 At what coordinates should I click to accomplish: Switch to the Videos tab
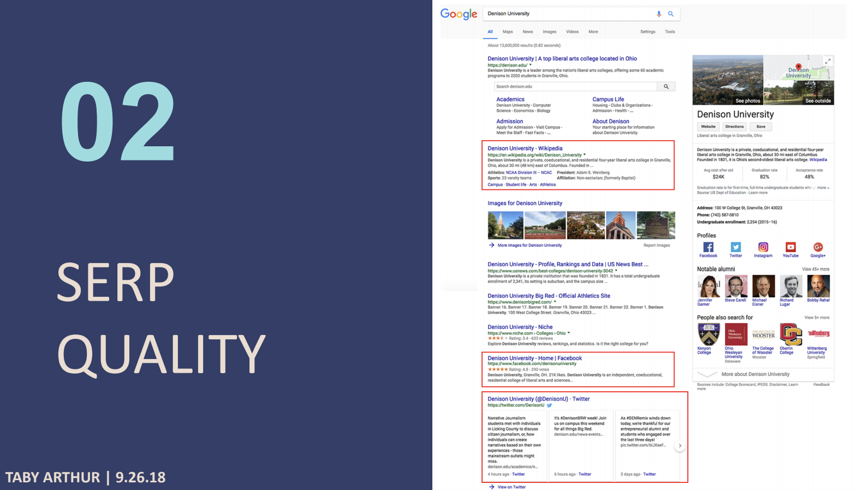pyautogui.click(x=573, y=32)
